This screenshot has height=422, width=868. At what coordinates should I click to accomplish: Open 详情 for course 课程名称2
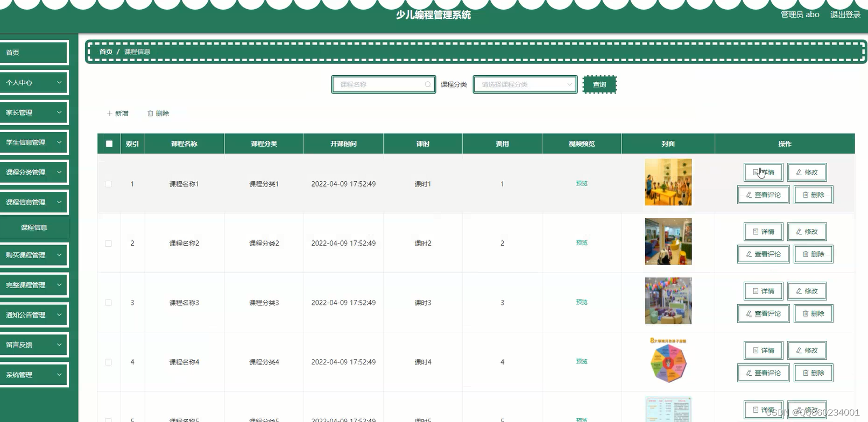pyautogui.click(x=764, y=232)
